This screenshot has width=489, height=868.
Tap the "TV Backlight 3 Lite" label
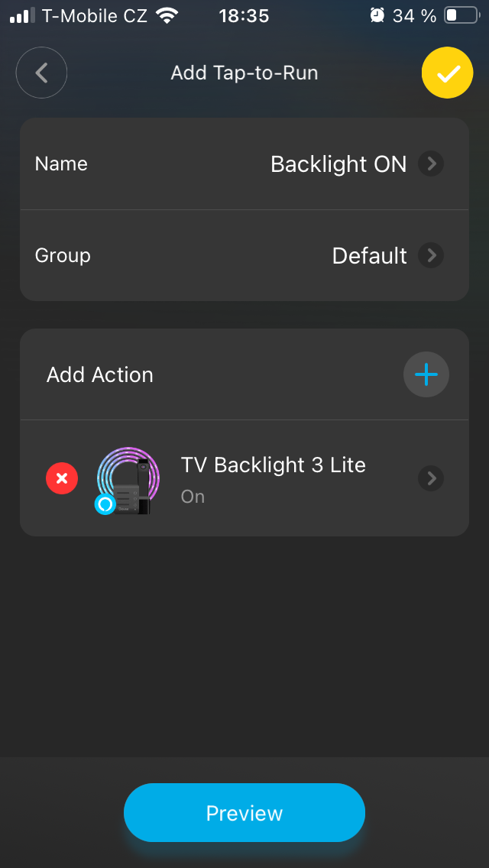[273, 465]
